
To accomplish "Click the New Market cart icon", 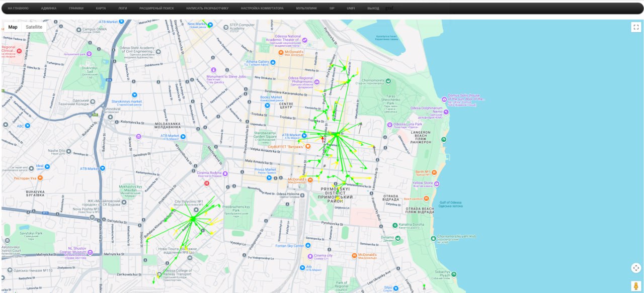I will pos(210,24).
